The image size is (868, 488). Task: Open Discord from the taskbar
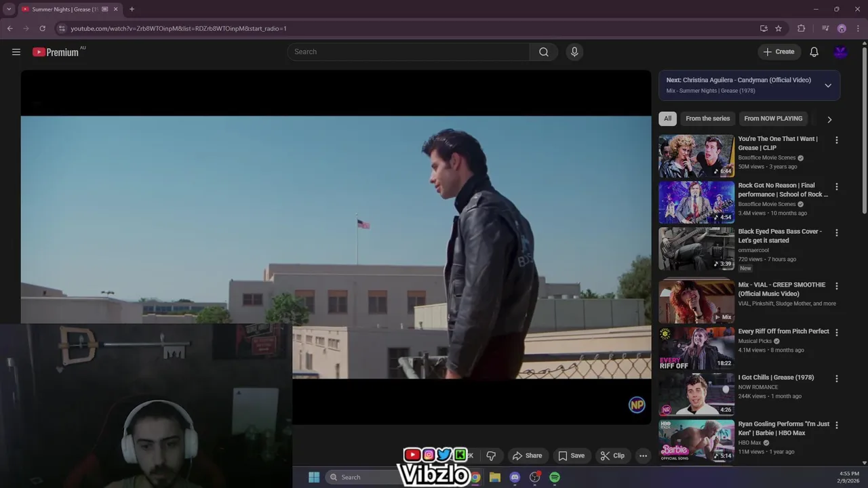tap(515, 477)
